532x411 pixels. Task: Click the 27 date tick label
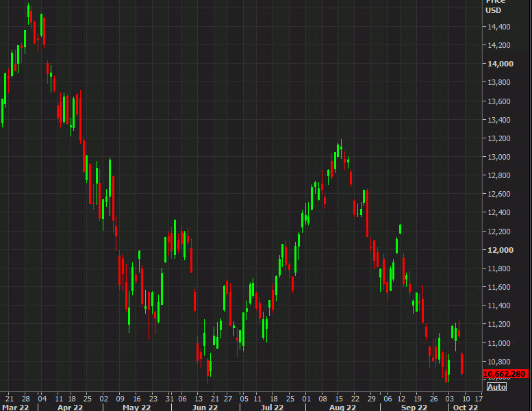tap(228, 399)
